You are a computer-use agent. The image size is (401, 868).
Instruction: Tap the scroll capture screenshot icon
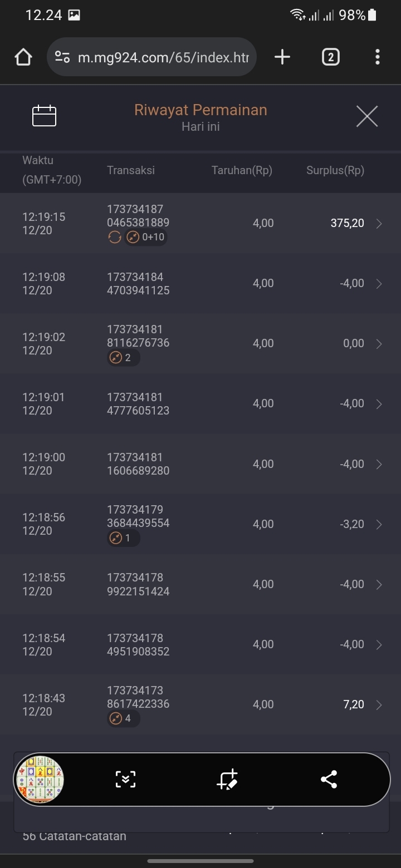[x=125, y=779]
